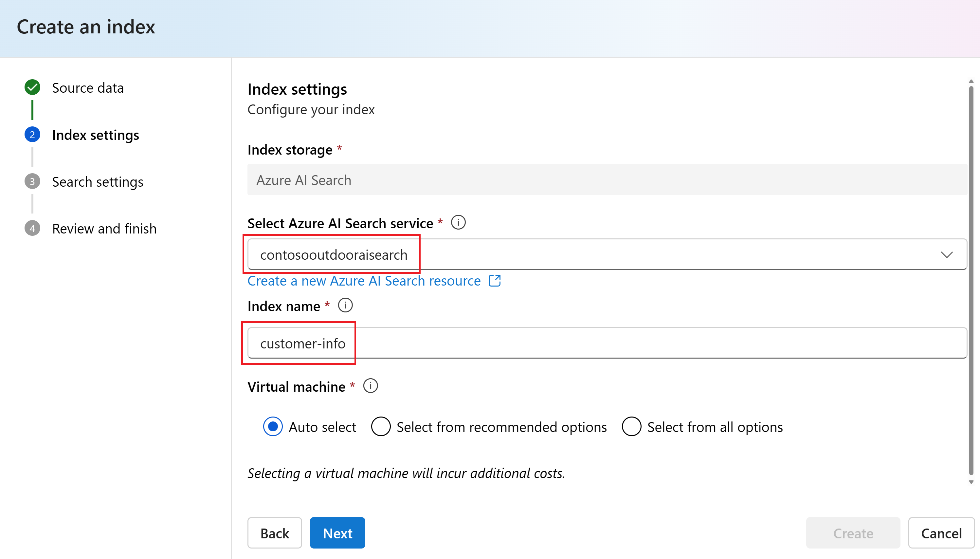Click the info icon beside Virtual machine
This screenshot has width=980, height=559.
(371, 386)
